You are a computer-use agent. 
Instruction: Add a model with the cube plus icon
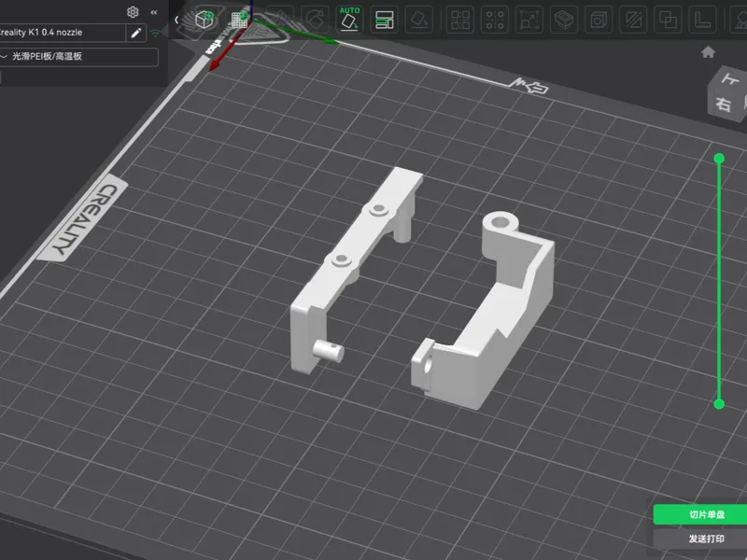(204, 20)
